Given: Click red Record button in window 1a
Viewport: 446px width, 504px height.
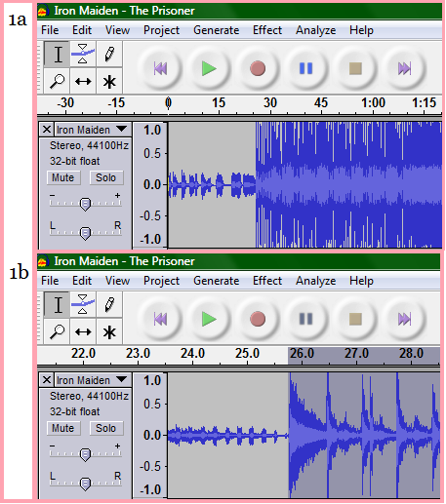Looking at the screenshot, I should point(258,68).
